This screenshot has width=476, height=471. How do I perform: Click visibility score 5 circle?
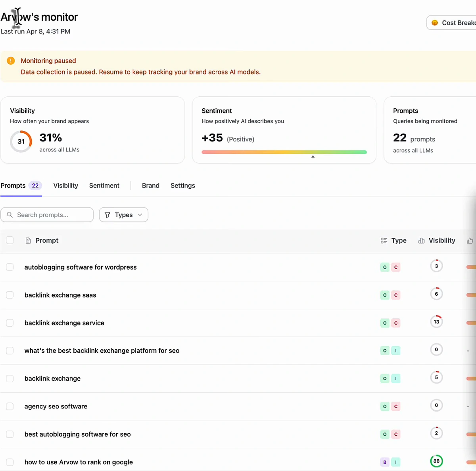point(436,377)
